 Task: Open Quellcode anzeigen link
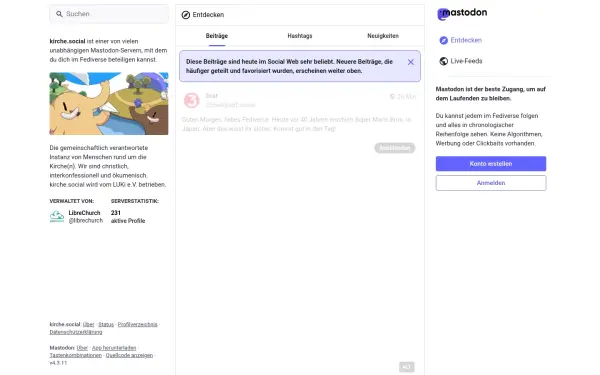point(129,355)
